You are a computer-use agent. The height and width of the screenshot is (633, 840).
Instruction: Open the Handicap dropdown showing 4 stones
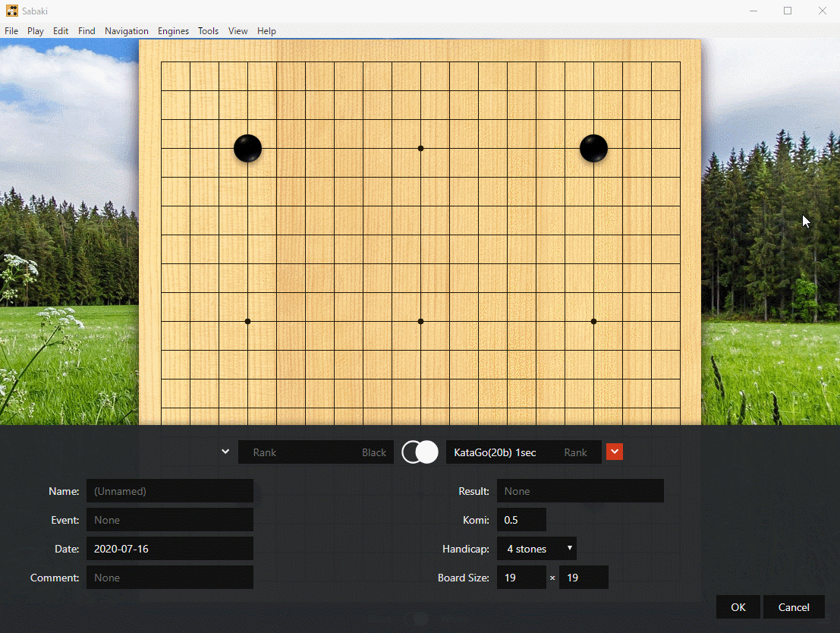pos(536,549)
